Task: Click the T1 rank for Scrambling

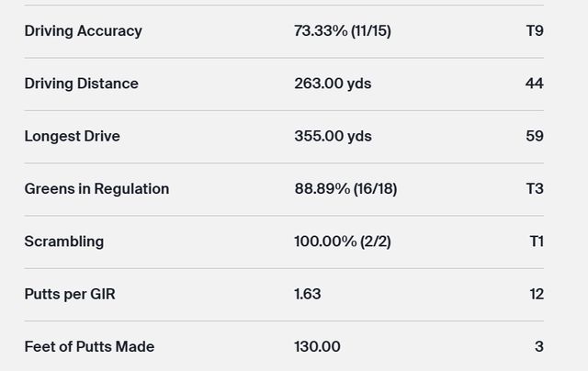Action: (x=537, y=242)
